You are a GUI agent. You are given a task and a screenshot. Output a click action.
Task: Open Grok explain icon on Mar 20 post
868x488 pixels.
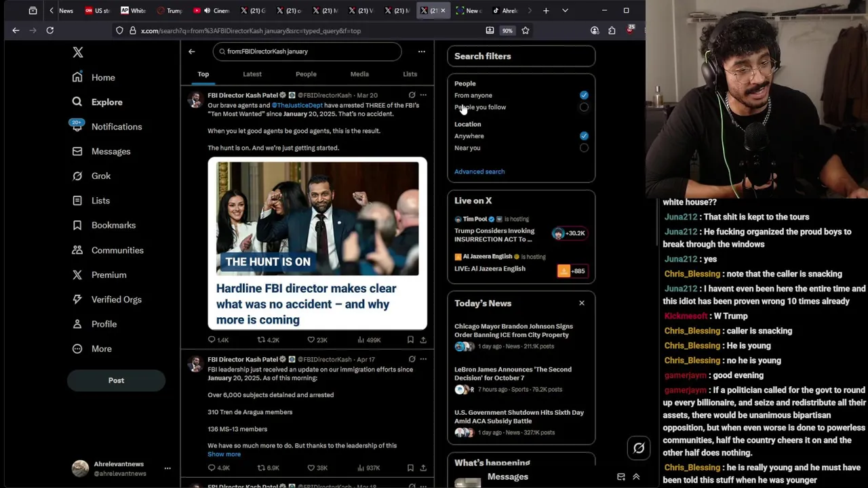coord(412,95)
